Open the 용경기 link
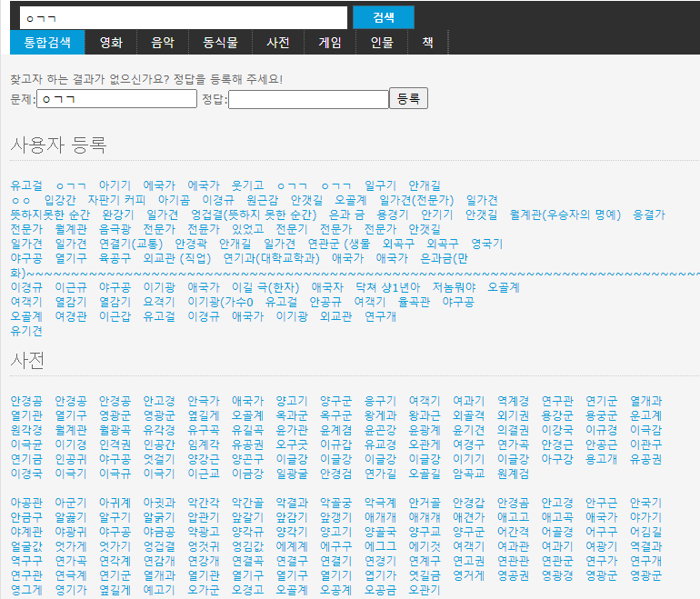 pos(393,215)
